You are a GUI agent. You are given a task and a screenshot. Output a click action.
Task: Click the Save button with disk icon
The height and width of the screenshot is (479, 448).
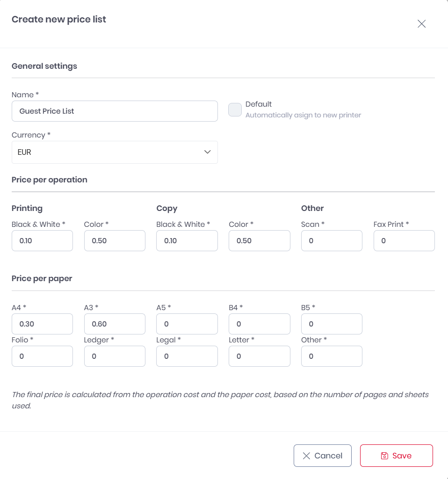(396, 456)
